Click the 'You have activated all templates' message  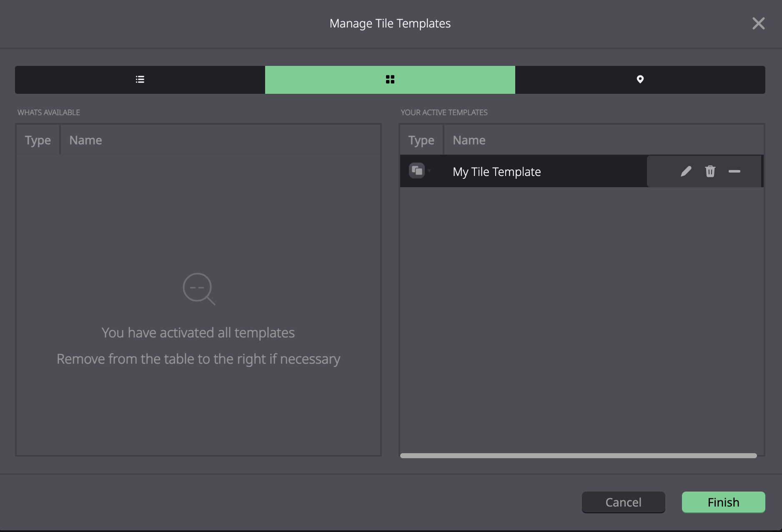[198, 333]
